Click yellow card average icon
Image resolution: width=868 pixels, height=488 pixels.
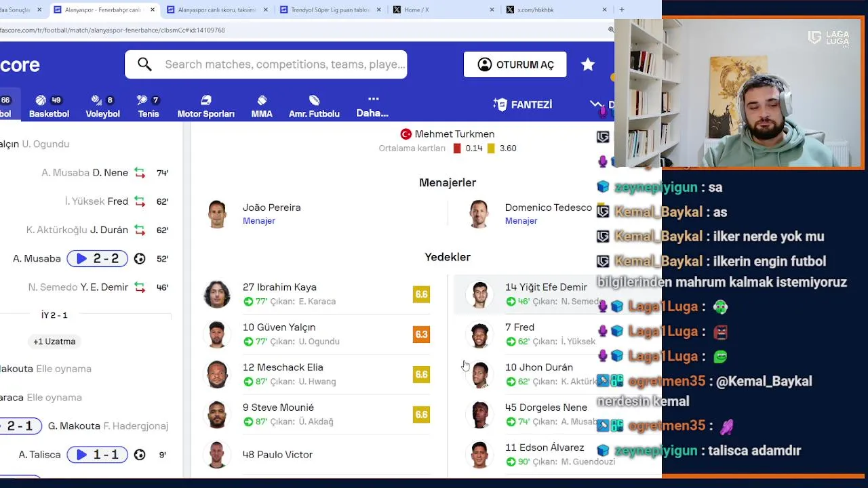(x=491, y=148)
